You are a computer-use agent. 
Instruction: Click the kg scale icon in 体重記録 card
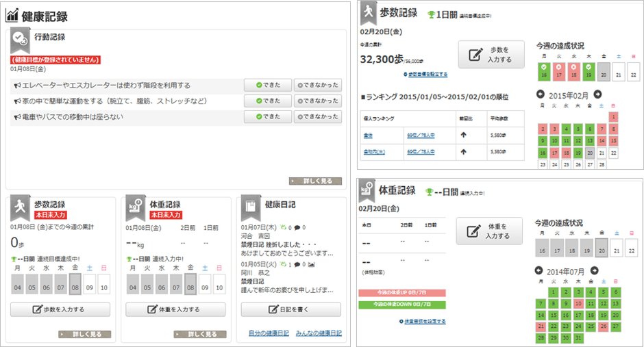point(136,209)
